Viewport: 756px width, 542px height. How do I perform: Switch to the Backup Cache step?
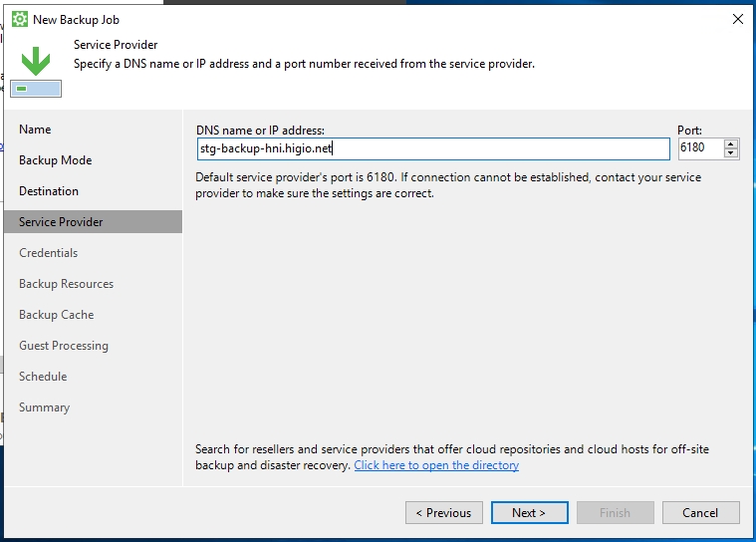[x=56, y=315]
